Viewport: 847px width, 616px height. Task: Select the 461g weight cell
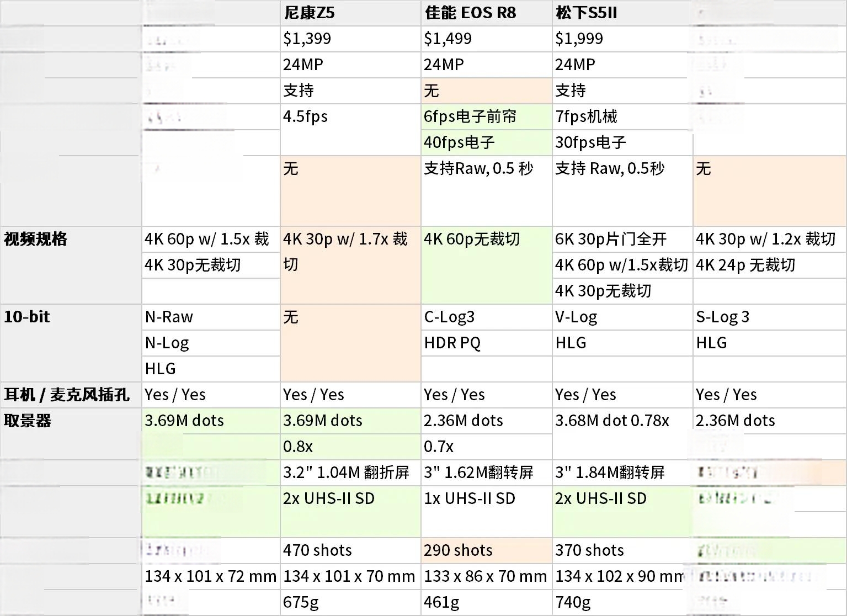486,602
